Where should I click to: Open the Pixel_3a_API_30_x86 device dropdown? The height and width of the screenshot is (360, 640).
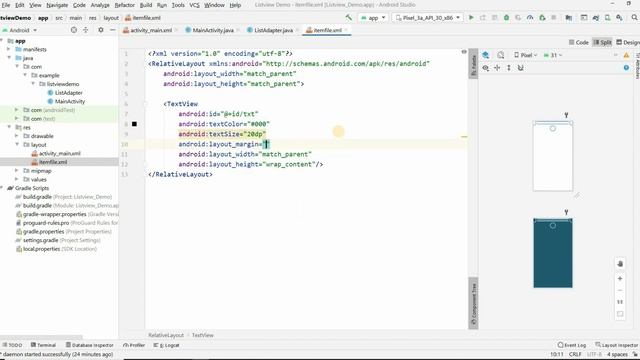click(427, 18)
